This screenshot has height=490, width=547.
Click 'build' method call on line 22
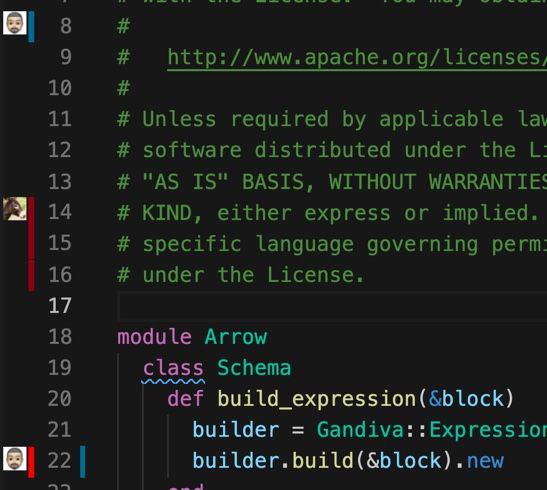323,461
